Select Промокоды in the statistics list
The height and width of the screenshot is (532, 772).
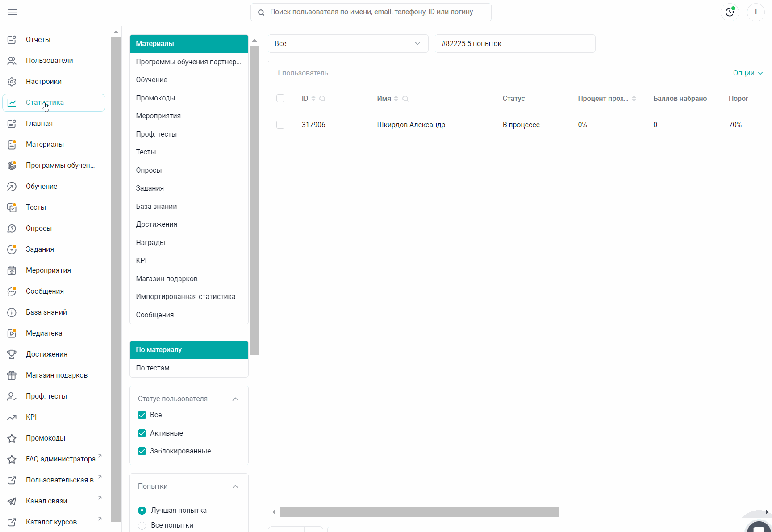click(x=189, y=98)
